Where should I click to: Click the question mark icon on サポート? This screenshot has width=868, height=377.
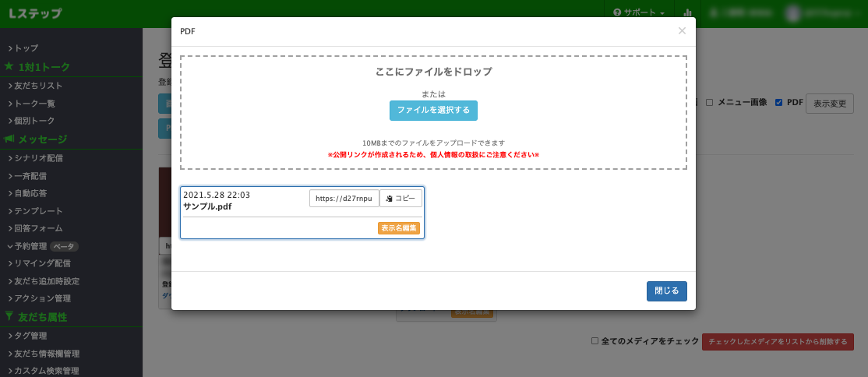click(x=617, y=12)
